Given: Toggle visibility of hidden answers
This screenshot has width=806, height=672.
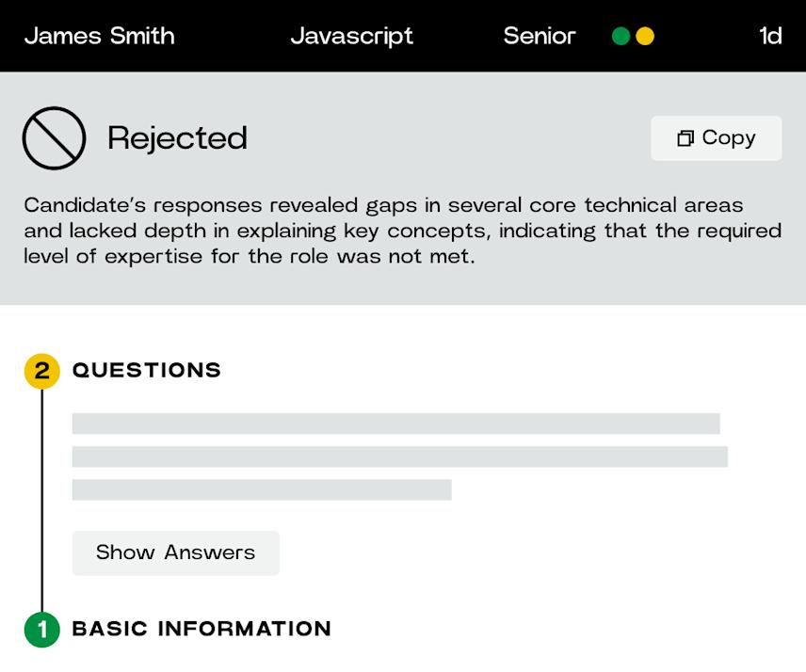Looking at the screenshot, I should pos(175,552).
